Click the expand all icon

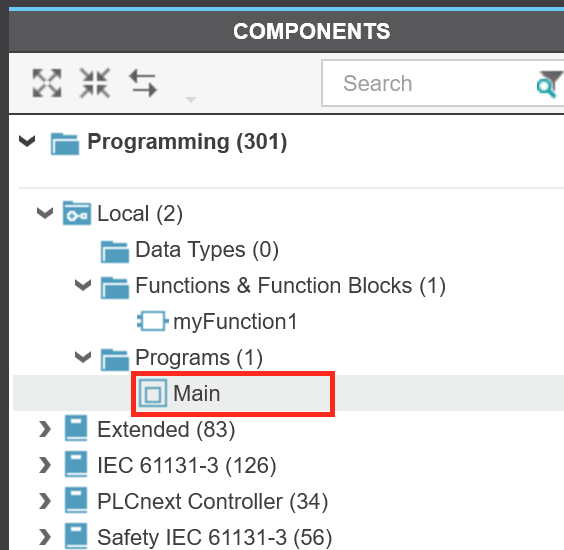47,83
